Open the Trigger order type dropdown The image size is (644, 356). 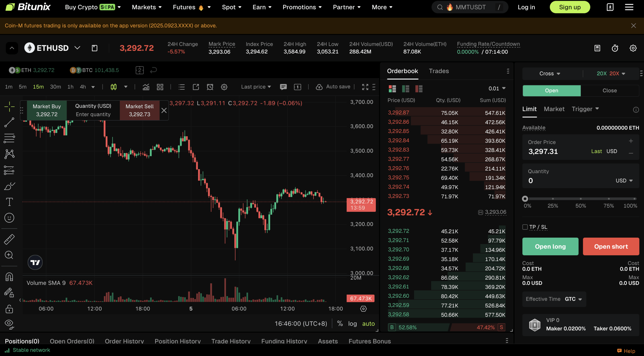point(585,109)
